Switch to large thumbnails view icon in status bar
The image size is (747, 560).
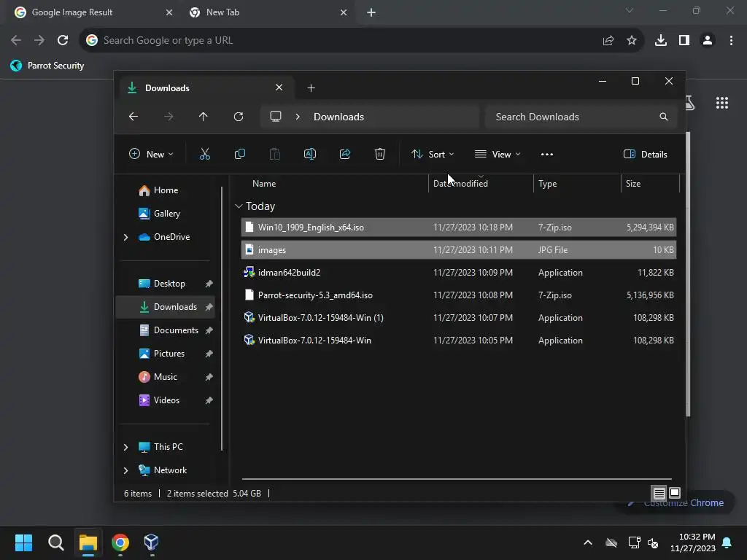[675, 493]
